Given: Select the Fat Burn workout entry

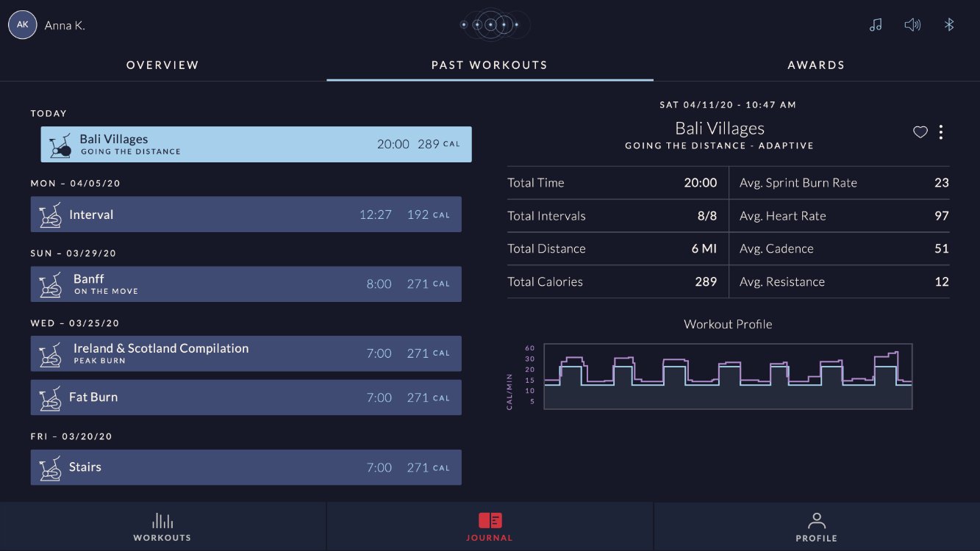Looking at the screenshot, I should coord(246,397).
